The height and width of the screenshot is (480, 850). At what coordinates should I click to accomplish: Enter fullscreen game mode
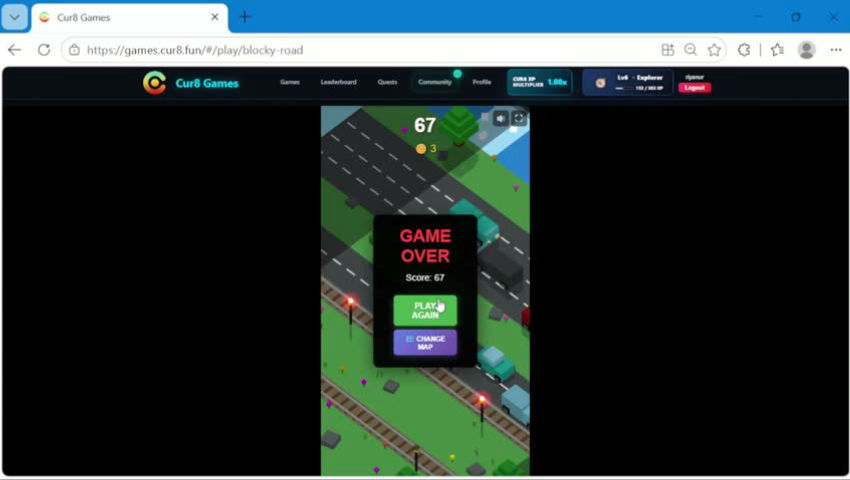tap(519, 118)
